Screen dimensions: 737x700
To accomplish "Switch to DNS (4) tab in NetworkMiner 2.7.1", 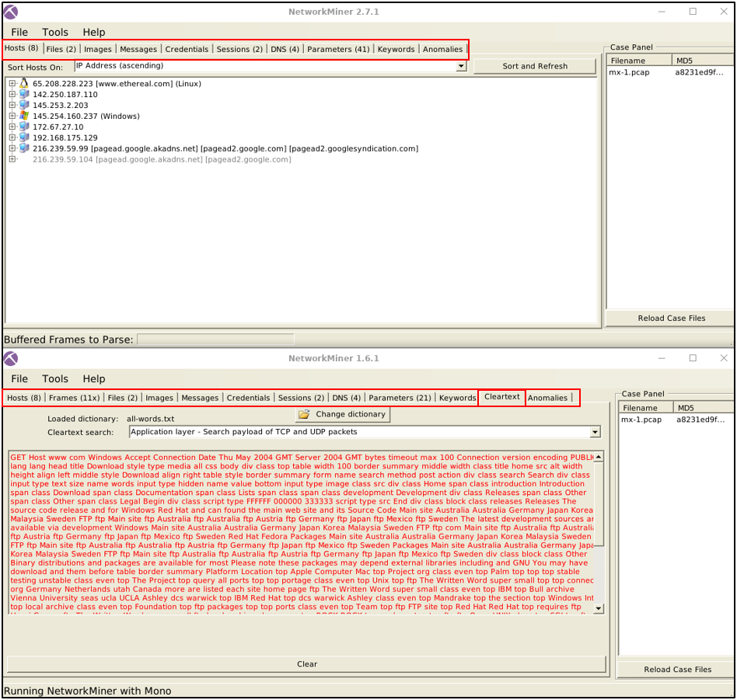I will (285, 49).
